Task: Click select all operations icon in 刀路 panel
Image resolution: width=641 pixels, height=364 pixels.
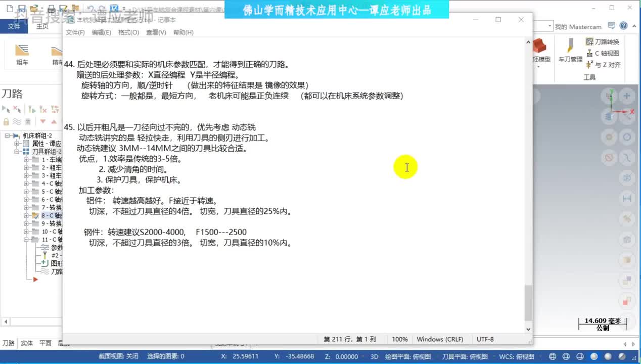Action: pos(6,109)
